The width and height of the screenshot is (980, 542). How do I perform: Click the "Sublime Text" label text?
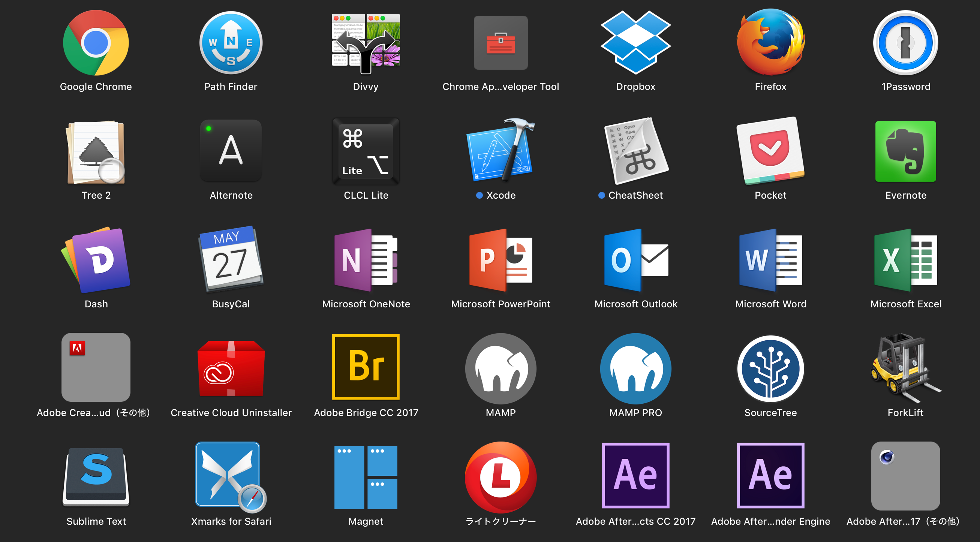click(96, 521)
